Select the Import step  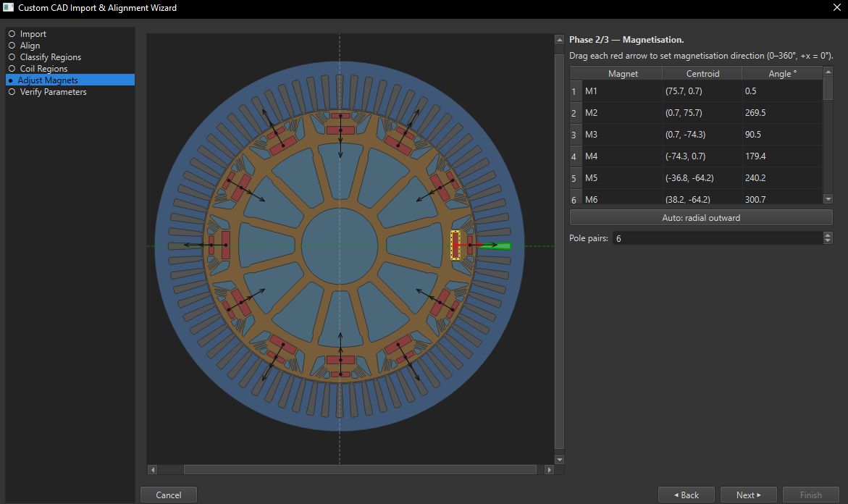pyautogui.click(x=33, y=34)
